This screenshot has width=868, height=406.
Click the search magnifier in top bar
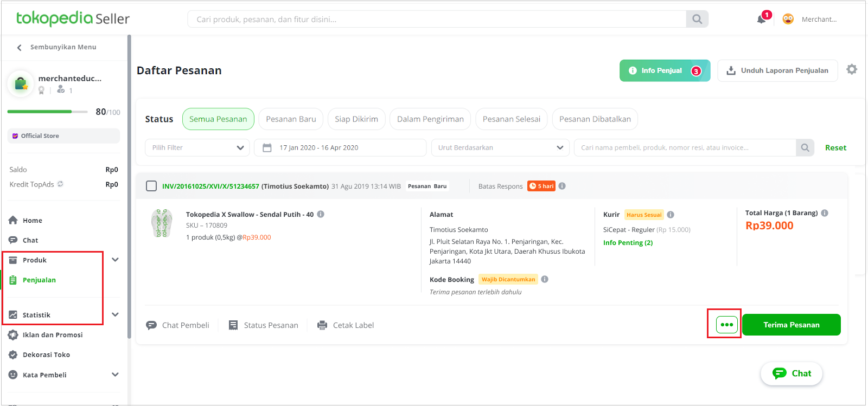(697, 19)
